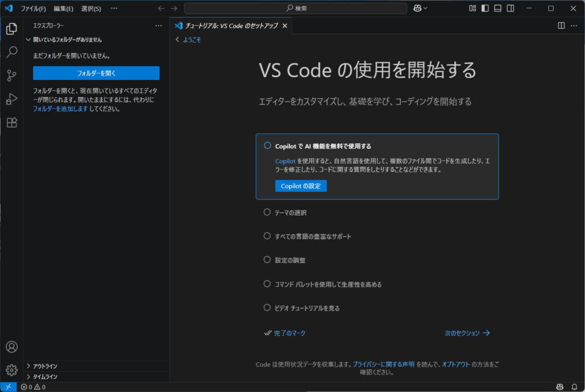585x392 pixels.
Task: Open the ファイル(F) menu
Action: click(33, 9)
